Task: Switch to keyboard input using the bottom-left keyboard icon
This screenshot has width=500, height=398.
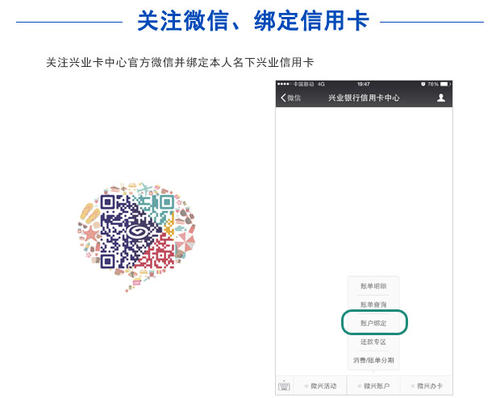Action: tap(284, 386)
